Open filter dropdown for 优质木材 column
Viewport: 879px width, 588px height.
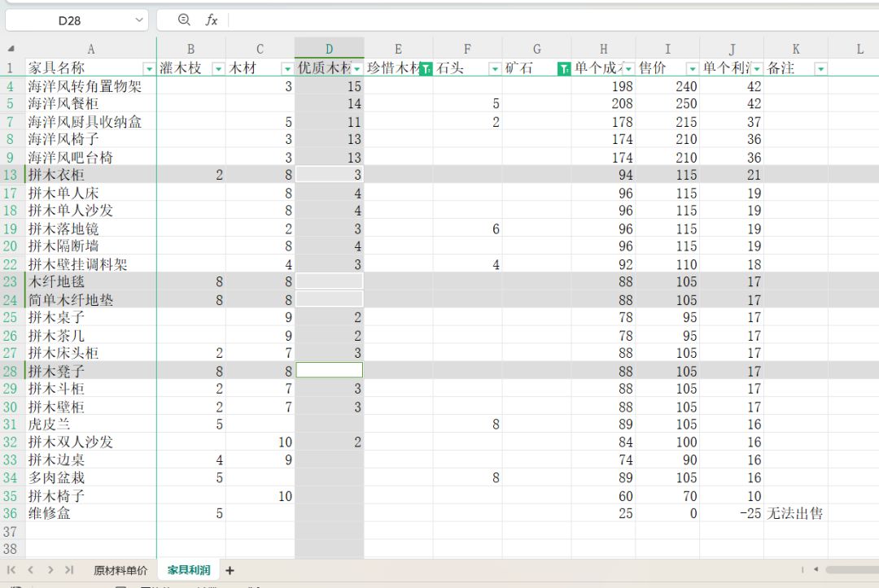click(x=357, y=69)
